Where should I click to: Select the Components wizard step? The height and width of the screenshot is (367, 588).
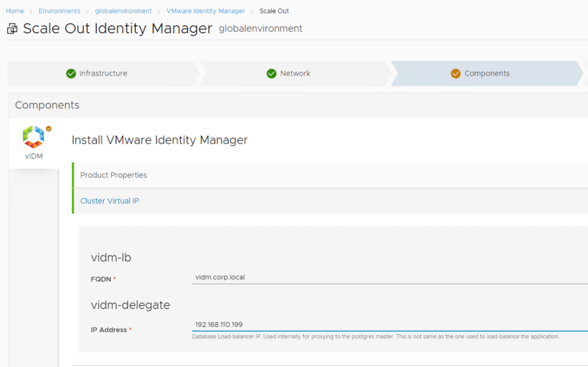click(487, 74)
